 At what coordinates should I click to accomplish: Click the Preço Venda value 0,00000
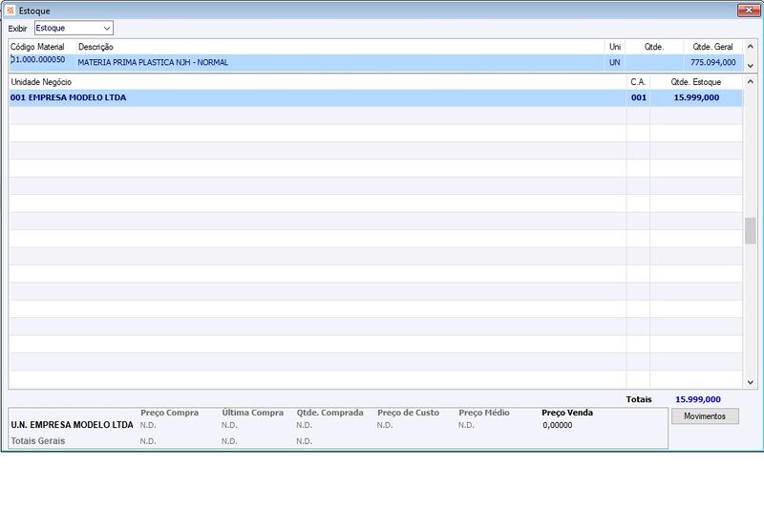(558, 425)
